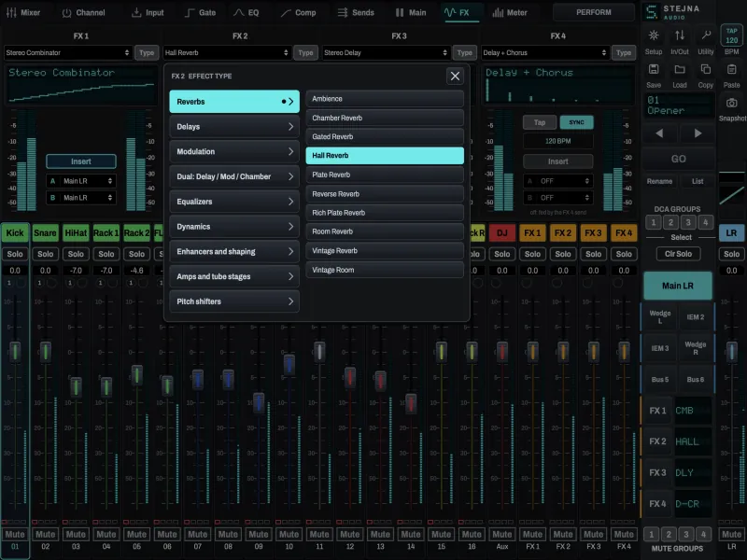The height and width of the screenshot is (560, 747).
Task: Select DCA group 4
Action: click(706, 222)
